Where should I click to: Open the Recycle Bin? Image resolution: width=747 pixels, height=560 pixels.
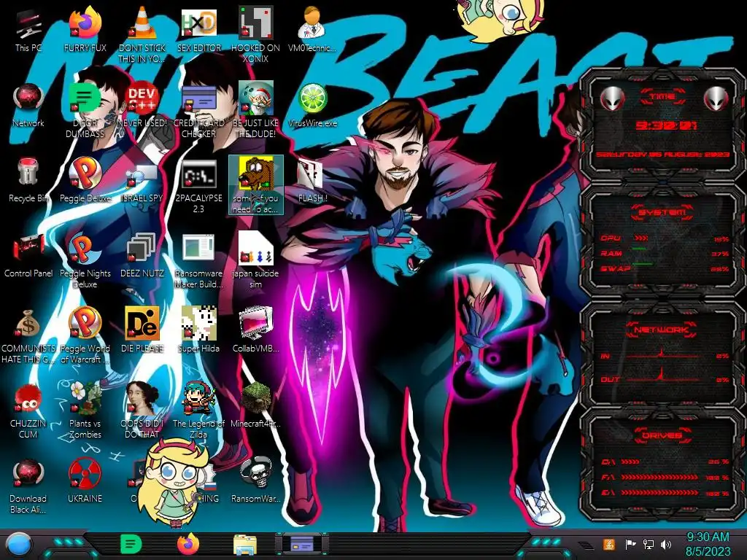point(28,181)
